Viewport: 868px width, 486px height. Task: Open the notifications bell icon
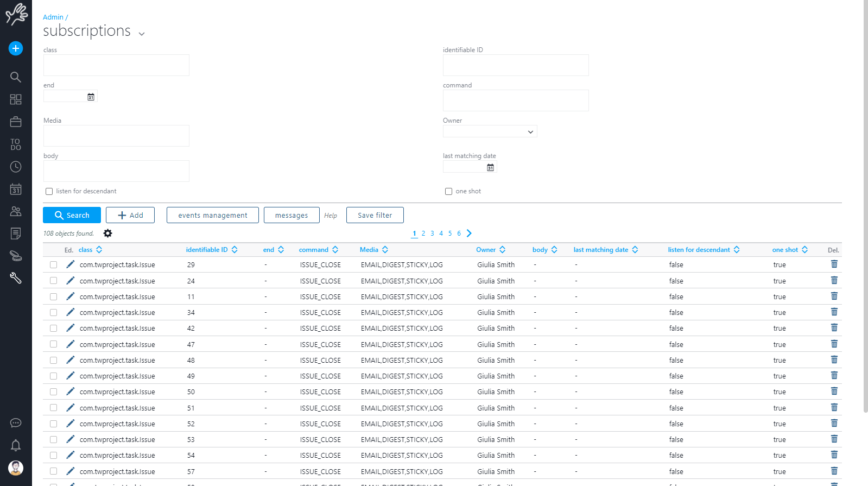pos(16,445)
